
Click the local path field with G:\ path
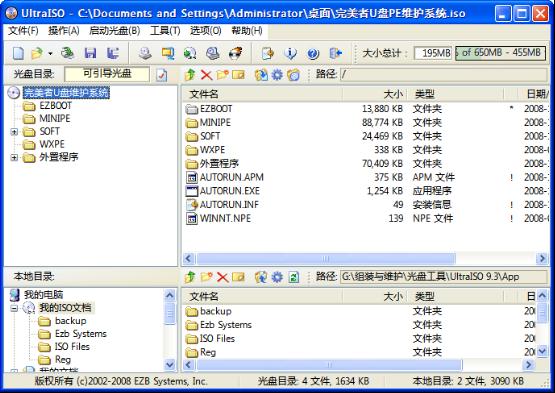click(444, 277)
